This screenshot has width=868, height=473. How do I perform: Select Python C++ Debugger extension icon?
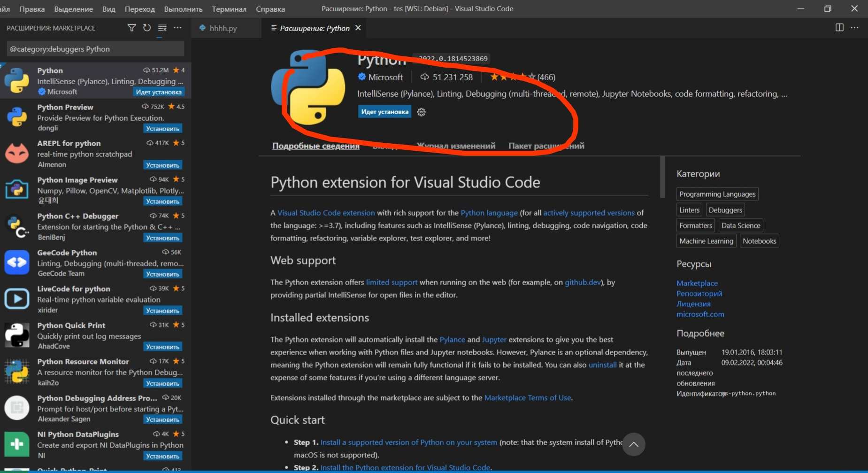17,226
